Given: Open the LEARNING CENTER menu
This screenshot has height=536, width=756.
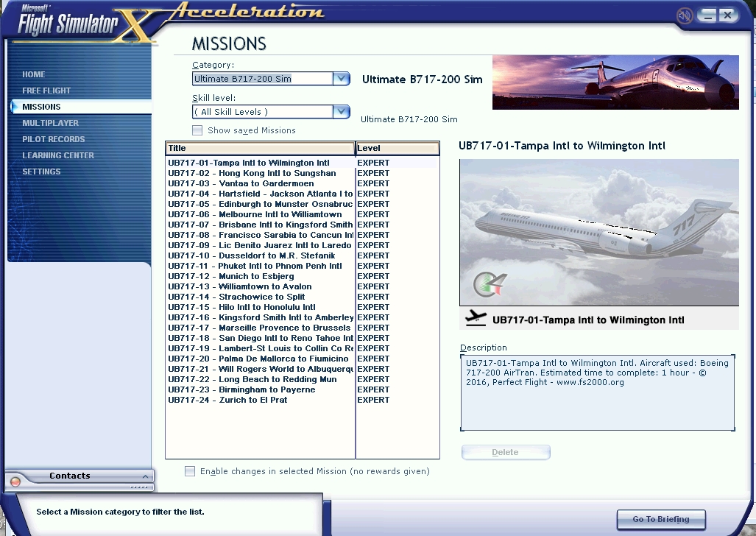Looking at the screenshot, I should point(58,155).
